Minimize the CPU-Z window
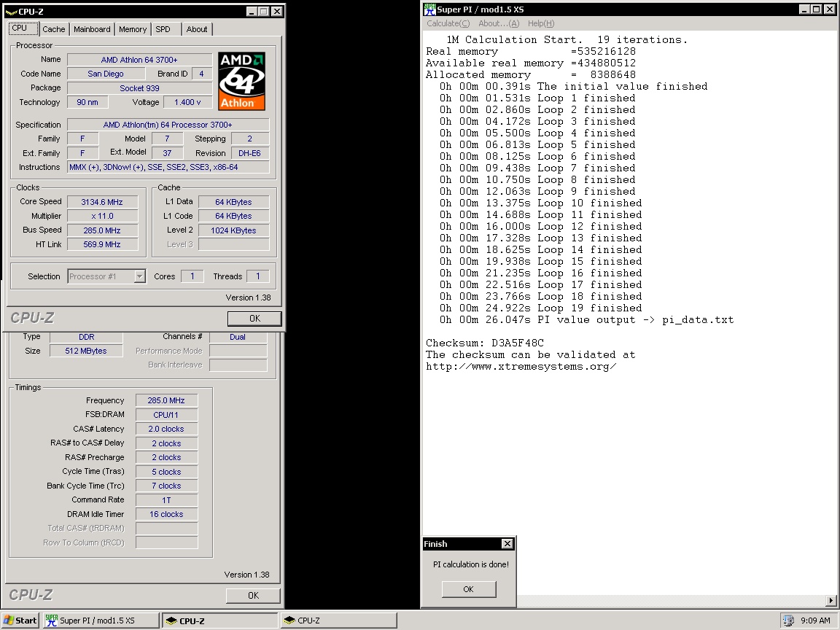This screenshot has width=840, height=630. [x=252, y=11]
